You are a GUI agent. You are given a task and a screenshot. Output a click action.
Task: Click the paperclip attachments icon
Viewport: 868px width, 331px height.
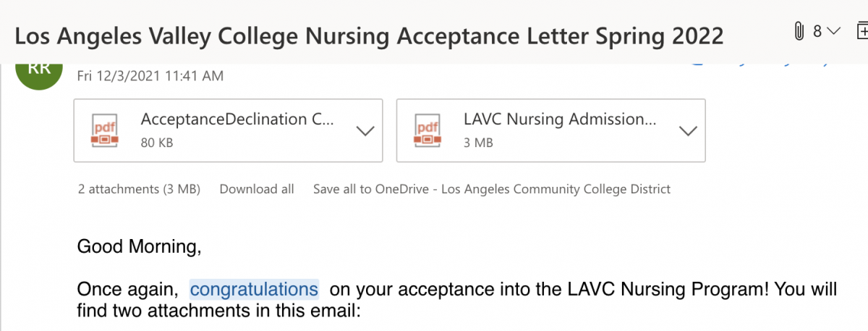[799, 31]
